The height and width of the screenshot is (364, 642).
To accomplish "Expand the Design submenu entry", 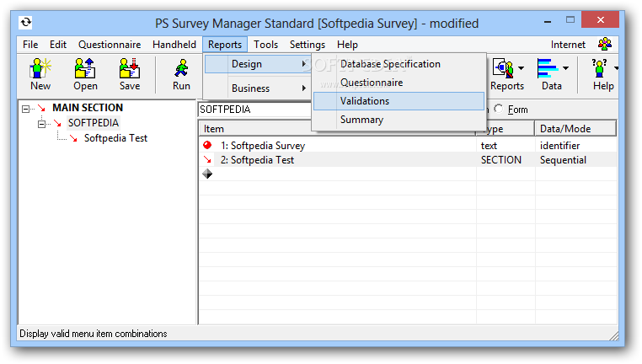I will pyautogui.click(x=258, y=64).
